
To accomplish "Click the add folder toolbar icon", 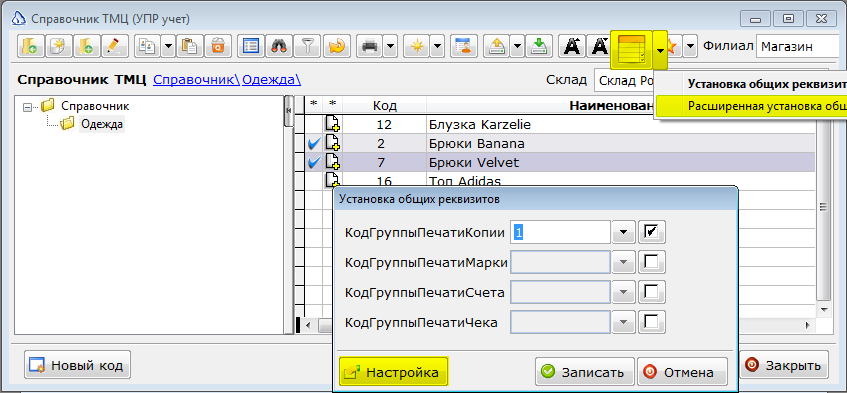I will [x=86, y=46].
